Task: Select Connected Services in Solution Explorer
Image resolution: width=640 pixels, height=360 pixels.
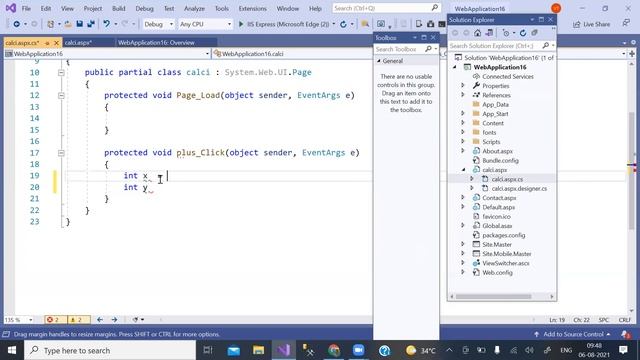Action: coord(508,77)
